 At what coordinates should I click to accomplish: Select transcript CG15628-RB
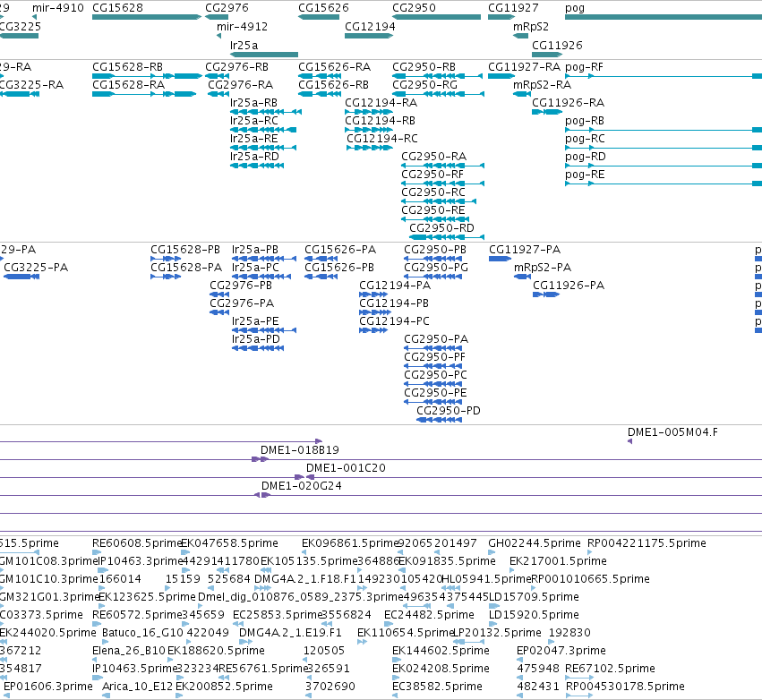click(x=147, y=76)
